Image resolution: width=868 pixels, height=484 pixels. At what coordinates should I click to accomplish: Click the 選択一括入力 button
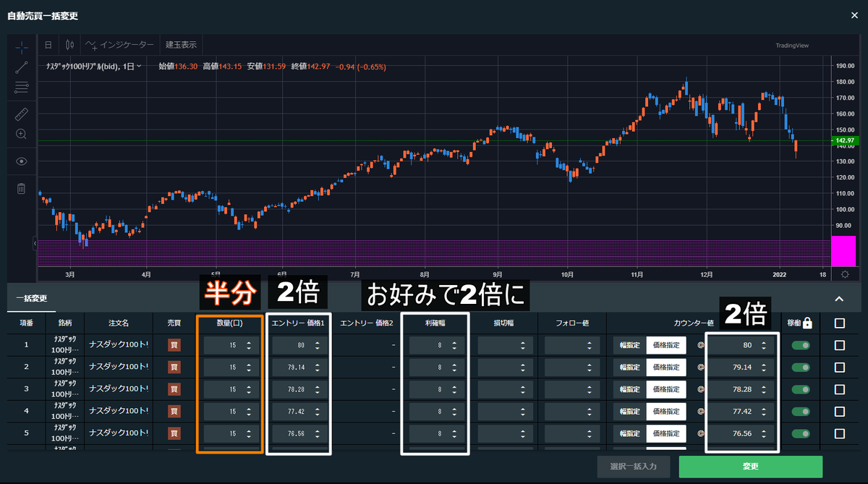634,467
